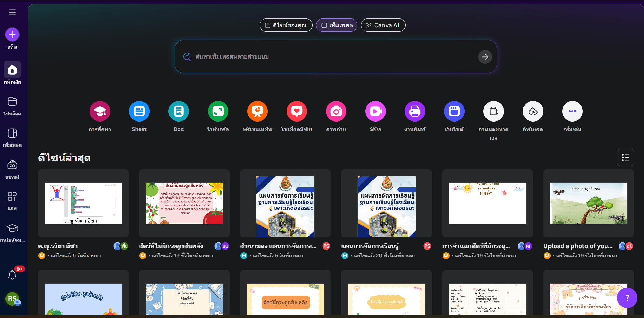Open notifications bell icon
The width and height of the screenshot is (644, 318).
pyautogui.click(x=12, y=275)
